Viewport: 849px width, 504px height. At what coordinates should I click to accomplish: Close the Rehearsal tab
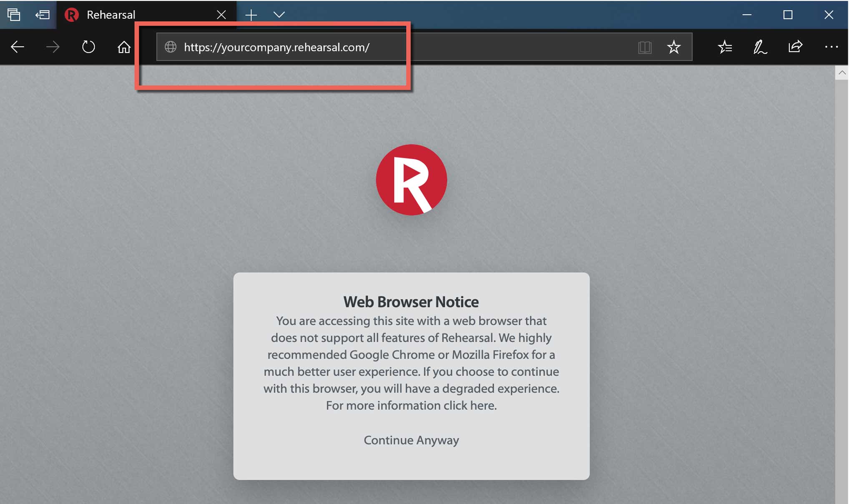tap(221, 15)
